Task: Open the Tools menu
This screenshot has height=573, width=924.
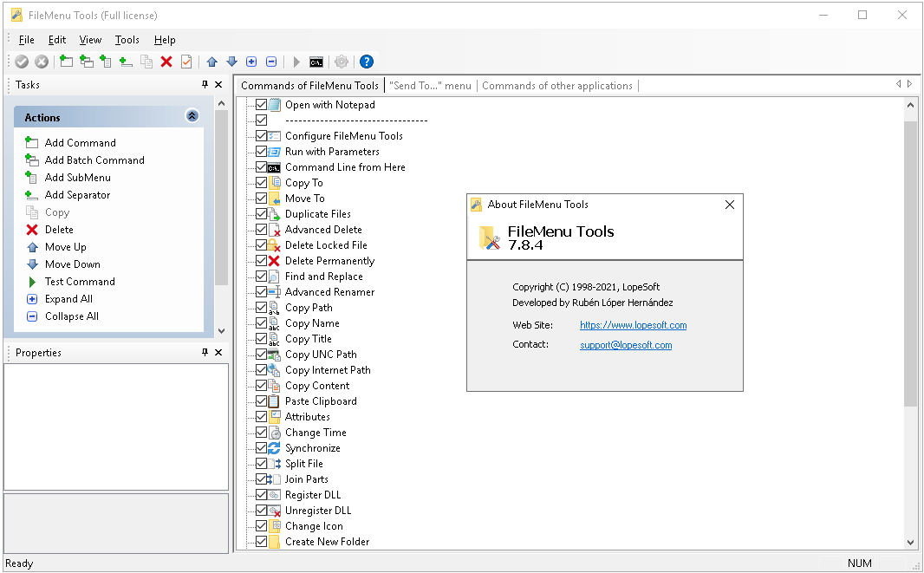Action: click(x=127, y=40)
